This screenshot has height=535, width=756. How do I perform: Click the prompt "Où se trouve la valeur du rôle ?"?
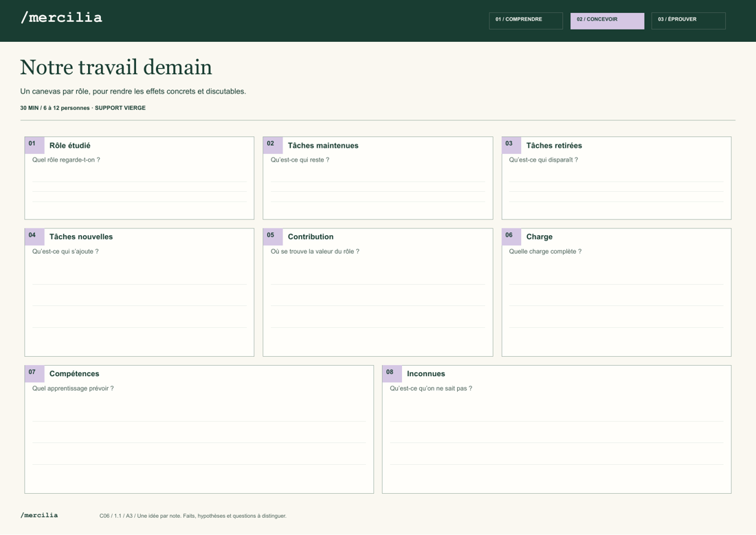pos(315,251)
